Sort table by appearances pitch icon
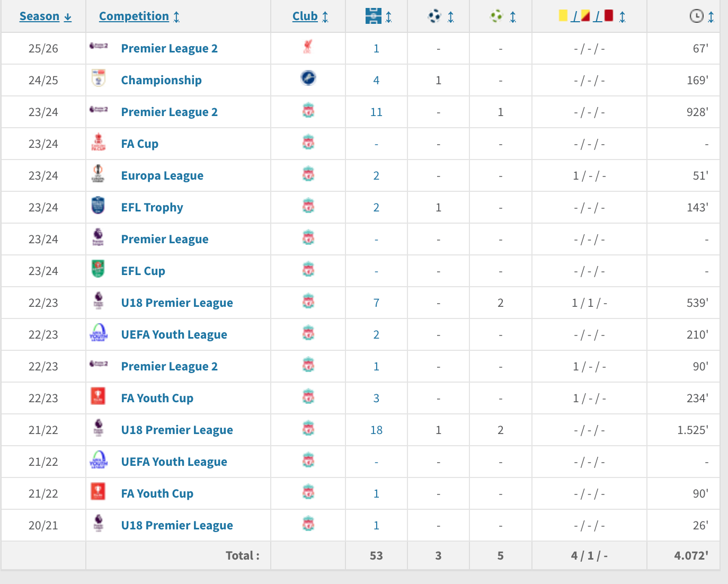This screenshot has width=728, height=584. click(x=374, y=16)
